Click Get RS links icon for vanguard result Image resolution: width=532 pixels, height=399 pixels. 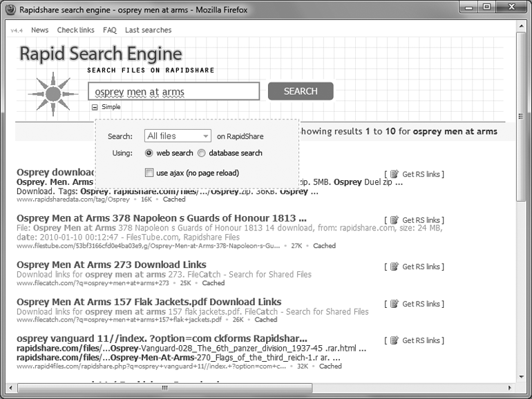[395, 340]
